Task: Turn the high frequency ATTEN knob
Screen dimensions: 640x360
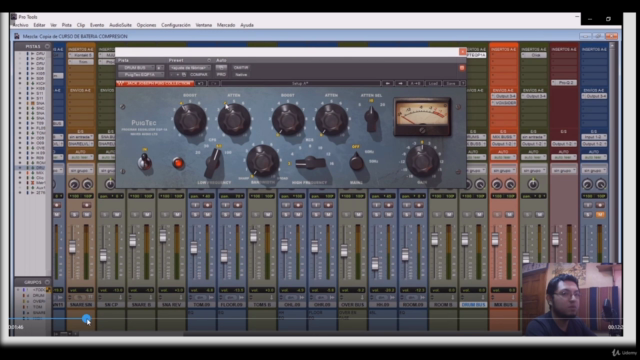Action: 331,119
